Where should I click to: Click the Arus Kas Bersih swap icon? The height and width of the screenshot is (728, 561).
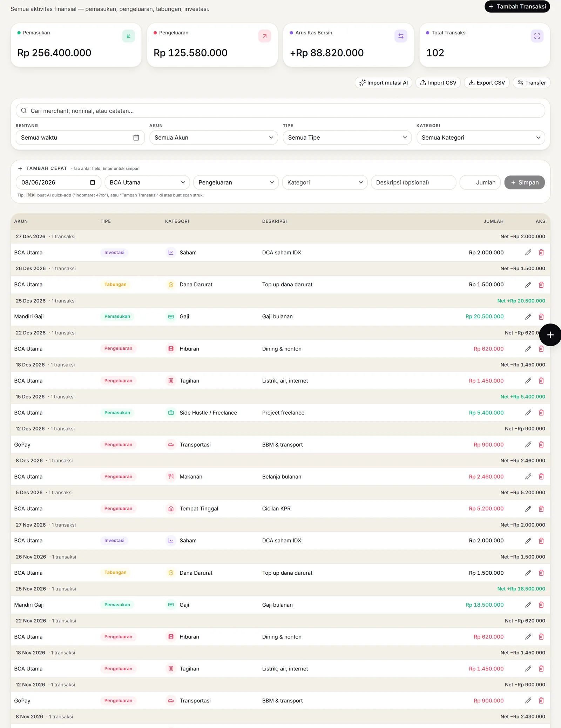401,36
